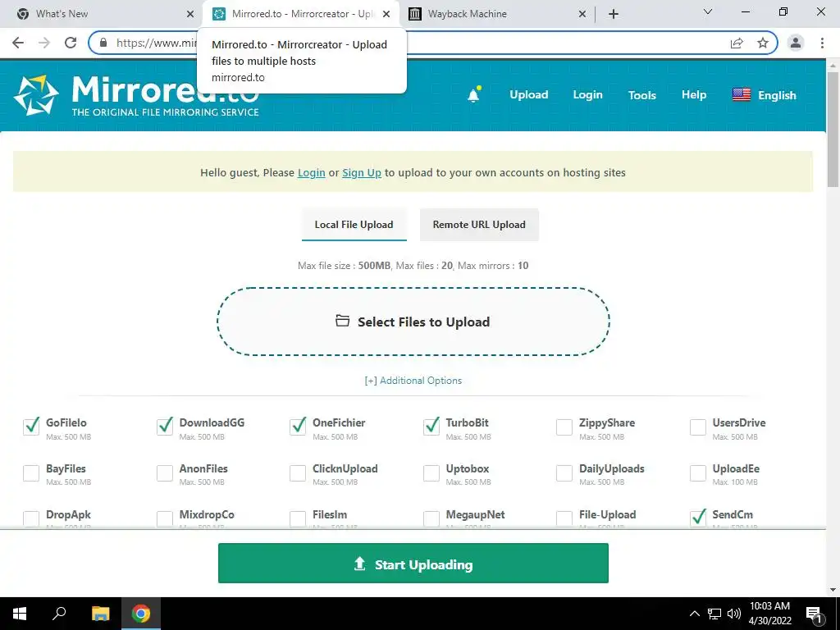Click the File-Upload host label
Image resolution: width=840 pixels, height=630 pixels.
pyautogui.click(x=608, y=514)
